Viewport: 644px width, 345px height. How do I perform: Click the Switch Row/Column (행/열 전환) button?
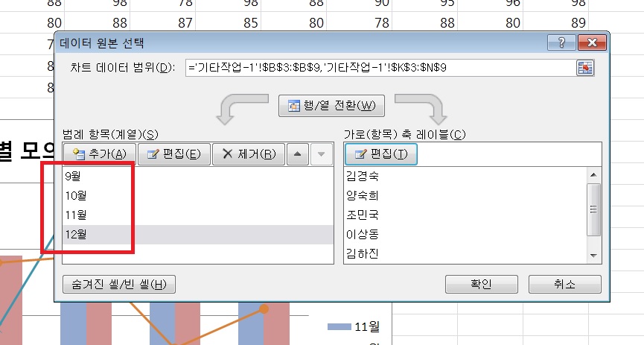[331, 105]
